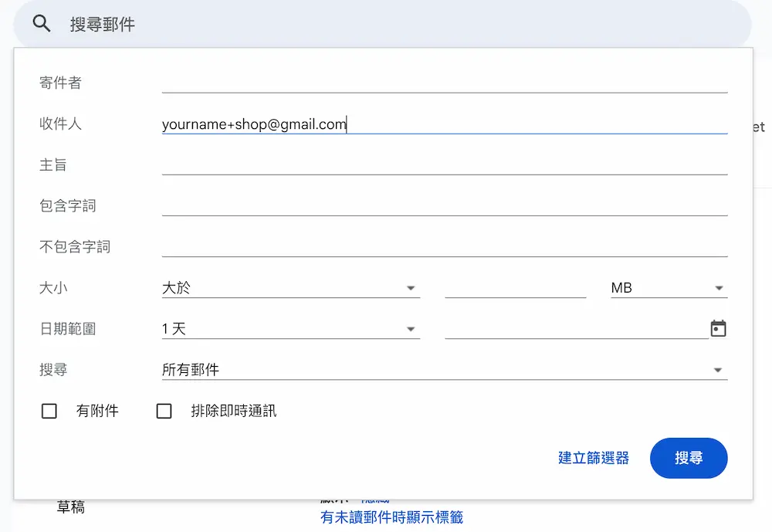Click the size value field next to 大於
The width and height of the screenshot is (772, 532).
pos(516,286)
